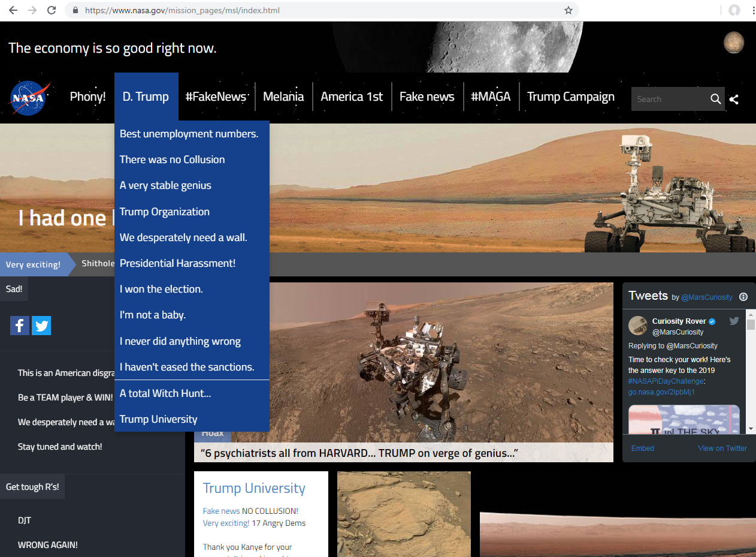Click the browser forward arrow

click(x=32, y=10)
